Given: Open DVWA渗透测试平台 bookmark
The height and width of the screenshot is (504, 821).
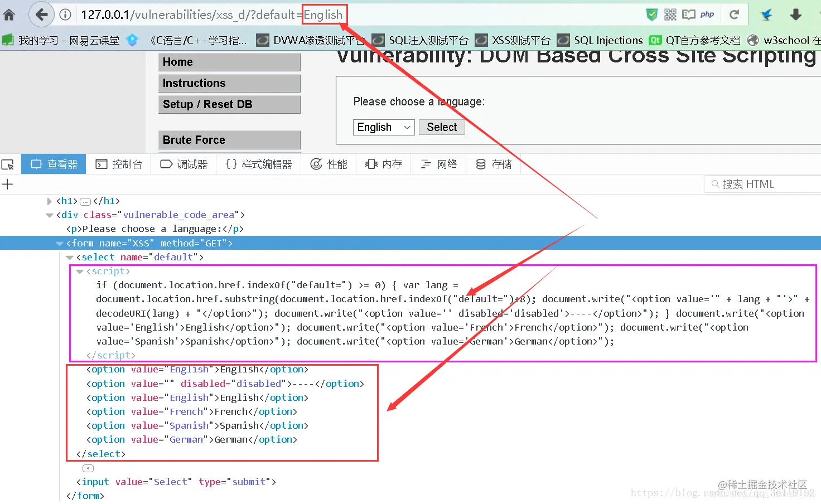Looking at the screenshot, I should click(x=310, y=40).
